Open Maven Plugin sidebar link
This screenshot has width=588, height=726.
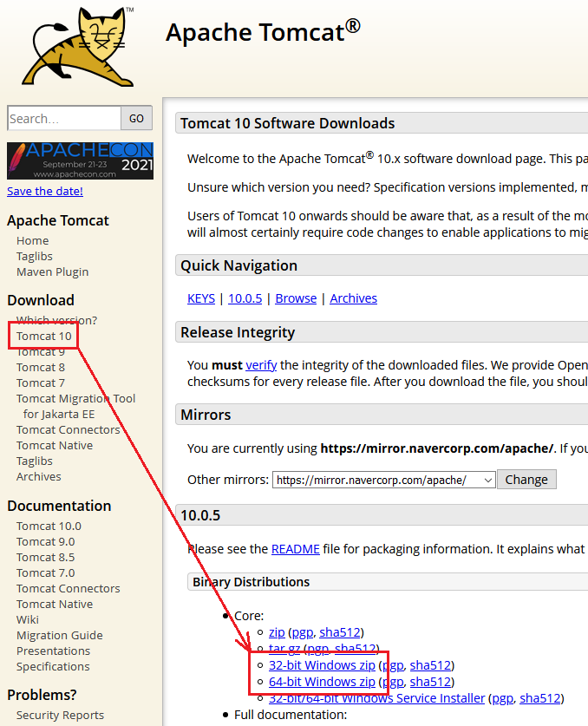click(52, 271)
